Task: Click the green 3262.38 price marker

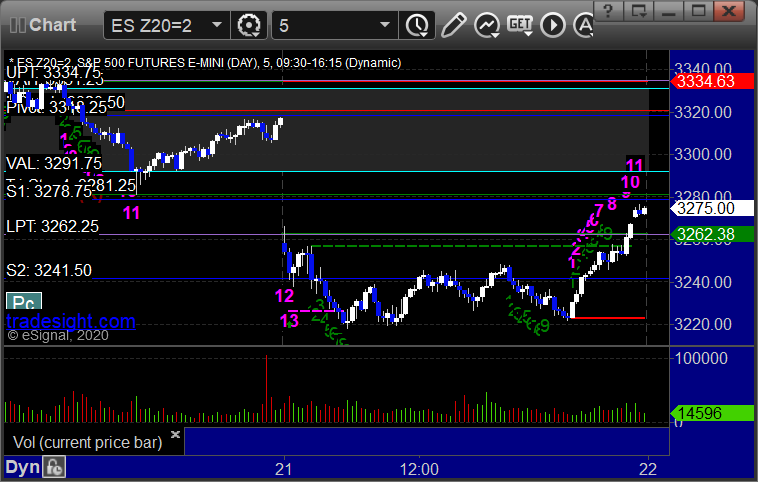Action: point(712,234)
